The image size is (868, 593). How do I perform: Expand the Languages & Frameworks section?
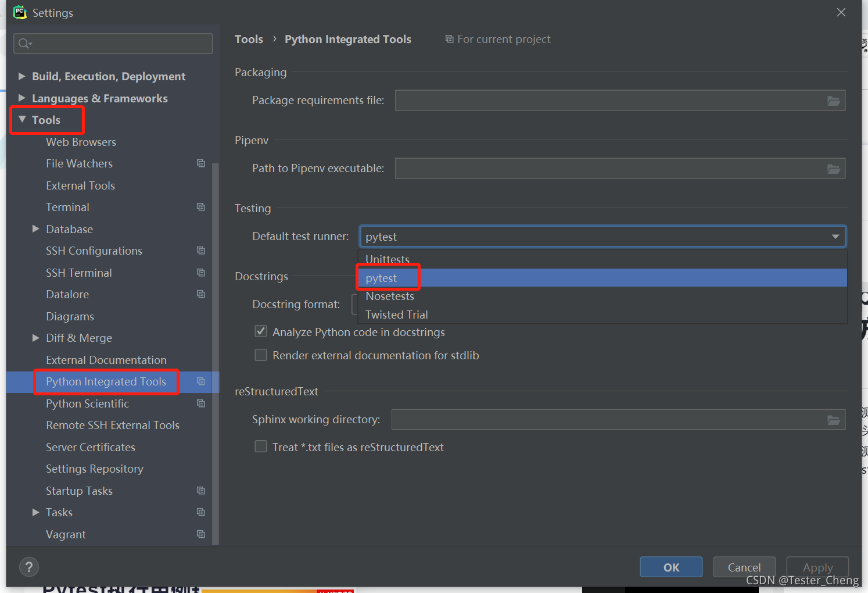click(x=22, y=98)
